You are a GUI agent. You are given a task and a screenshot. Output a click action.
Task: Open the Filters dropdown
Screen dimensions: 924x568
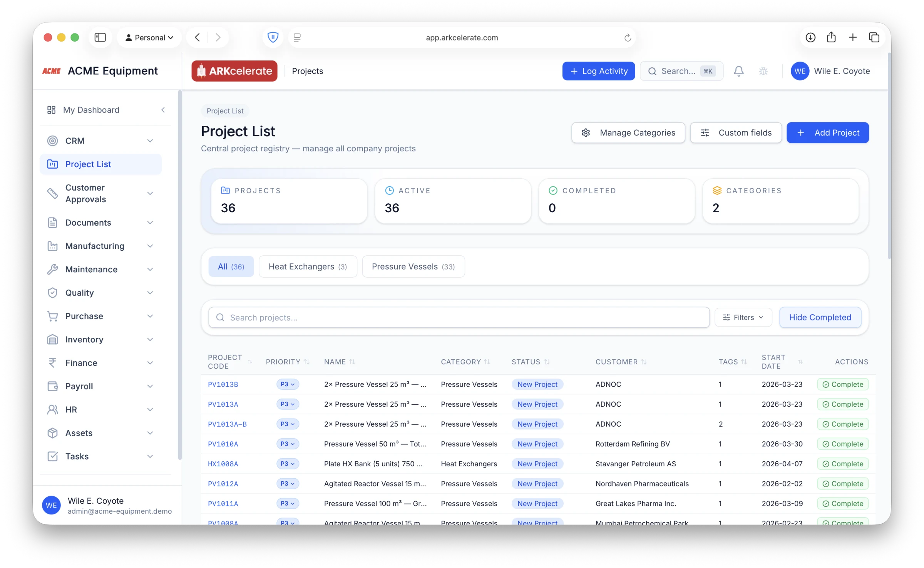click(743, 317)
